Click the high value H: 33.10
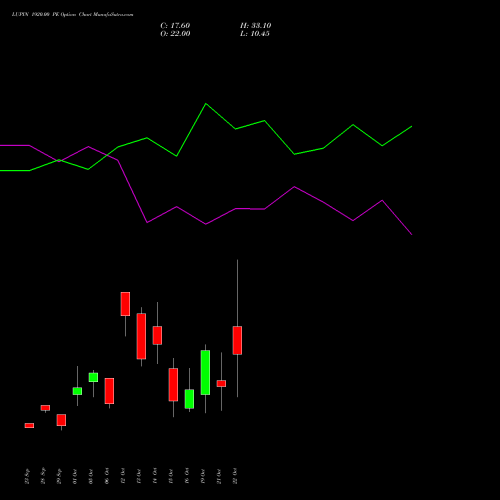Screen dimensions: 500x500 (256, 26)
